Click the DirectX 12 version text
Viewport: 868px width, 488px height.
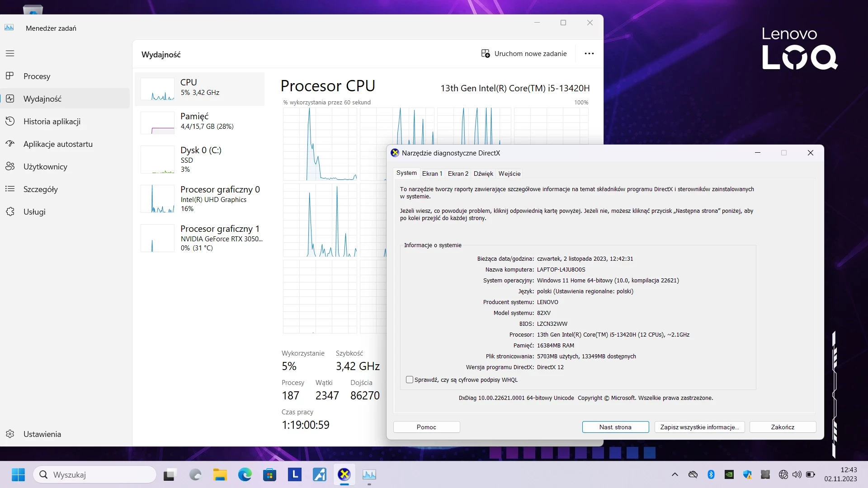[x=550, y=367]
